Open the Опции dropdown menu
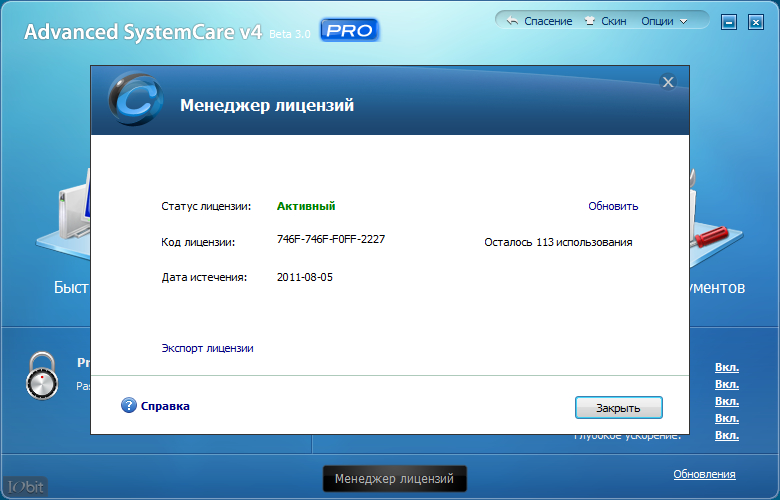Image resolution: width=780 pixels, height=500 pixels. tap(664, 21)
